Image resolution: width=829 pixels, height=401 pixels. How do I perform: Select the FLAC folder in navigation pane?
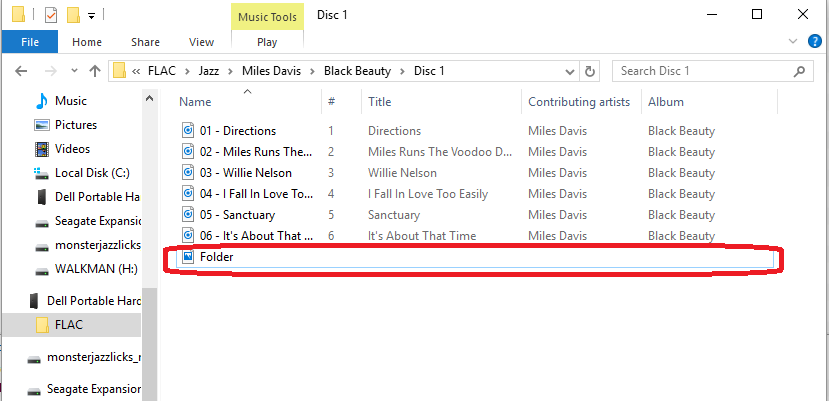pos(69,325)
